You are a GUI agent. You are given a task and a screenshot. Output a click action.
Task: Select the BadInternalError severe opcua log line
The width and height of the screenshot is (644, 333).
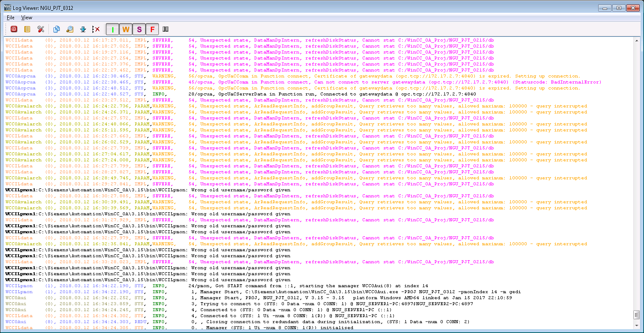point(300,82)
